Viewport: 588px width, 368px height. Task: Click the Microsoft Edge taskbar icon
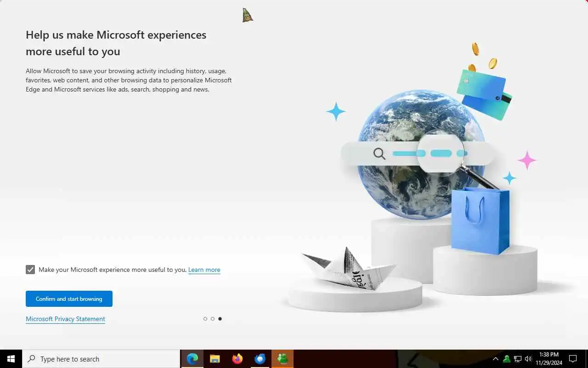click(x=192, y=359)
